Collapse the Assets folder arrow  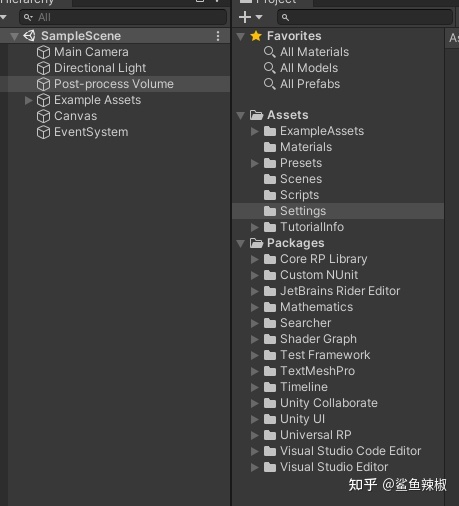240,115
